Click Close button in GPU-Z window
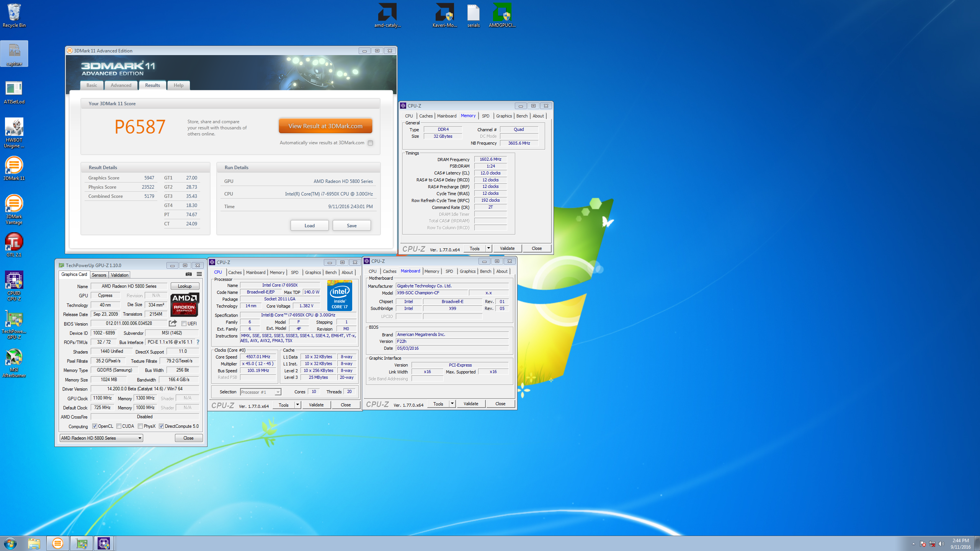Screen dimensions: 980x551 tap(188, 438)
